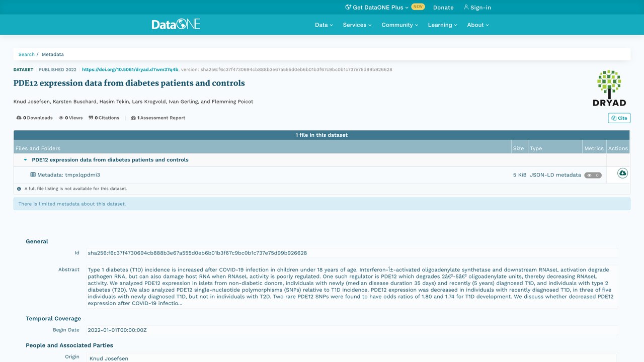Click the NEW badge next to DataONE Plus
This screenshot has height=362, width=644.
(x=418, y=7)
